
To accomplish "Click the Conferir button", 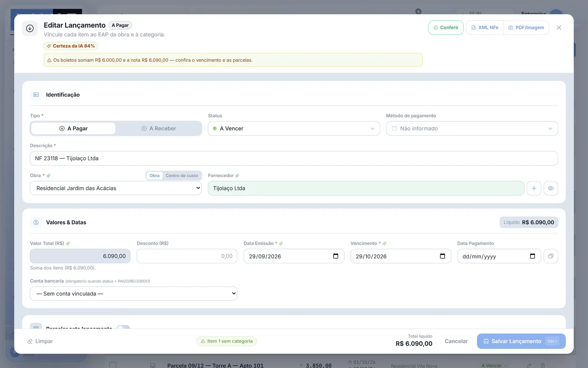I will (x=446, y=28).
